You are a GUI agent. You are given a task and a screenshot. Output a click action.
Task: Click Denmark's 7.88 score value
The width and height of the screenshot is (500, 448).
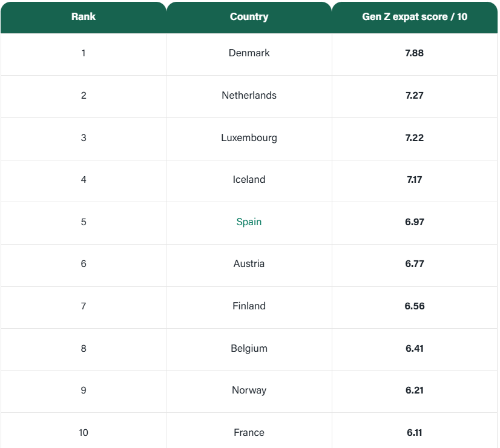(415, 53)
